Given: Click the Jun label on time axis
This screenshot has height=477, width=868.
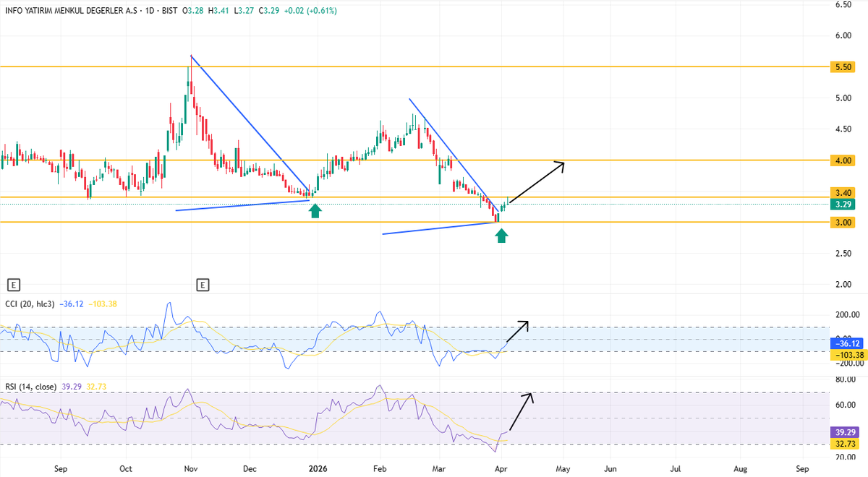Looking at the screenshot, I should point(611,469).
